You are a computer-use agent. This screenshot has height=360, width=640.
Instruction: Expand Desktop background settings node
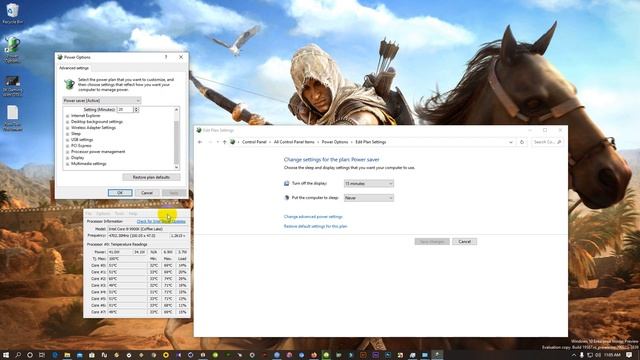[x=68, y=122]
